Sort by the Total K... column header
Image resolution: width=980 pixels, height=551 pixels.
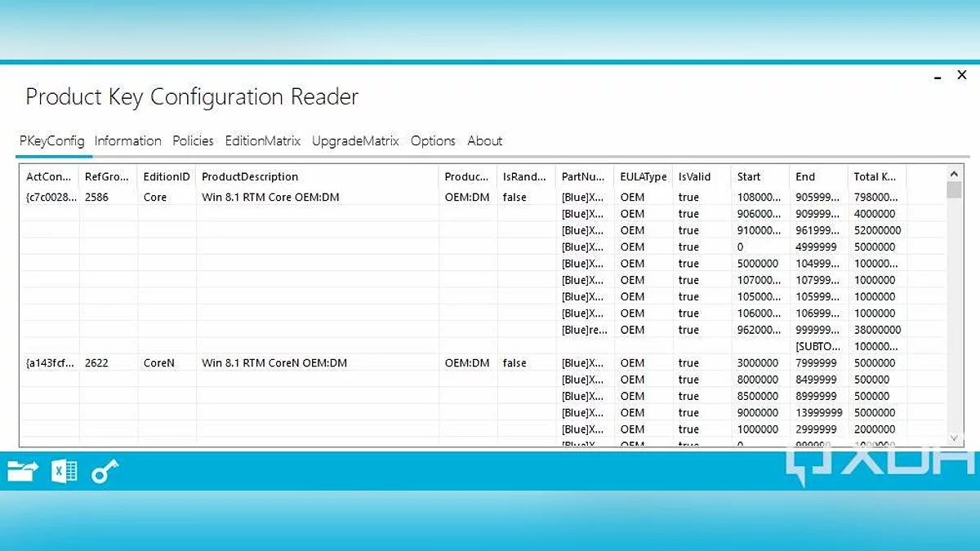point(877,176)
